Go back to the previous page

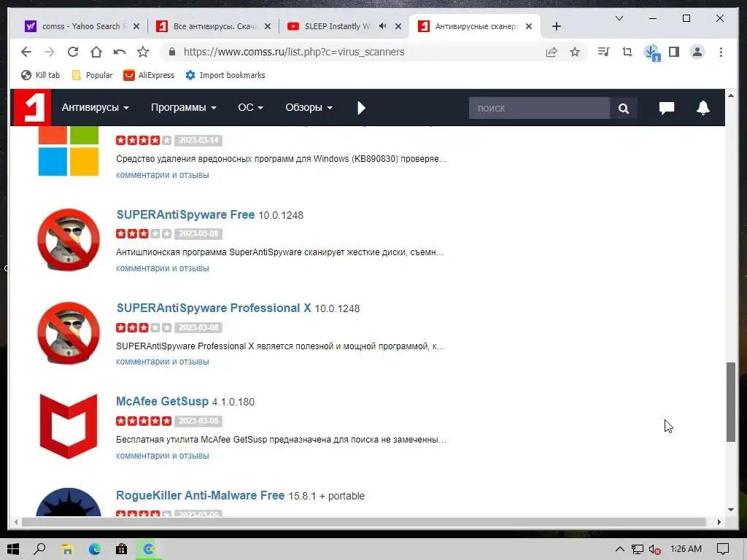(x=26, y=52)
